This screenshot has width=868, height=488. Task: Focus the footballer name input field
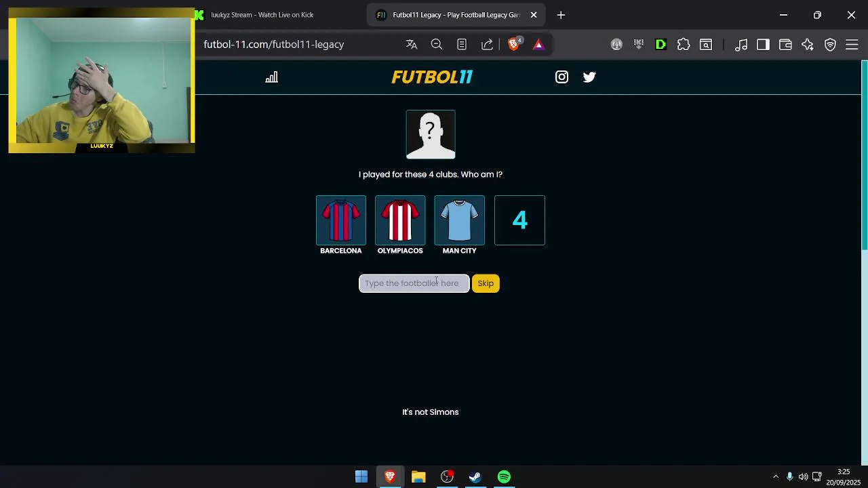414,283
